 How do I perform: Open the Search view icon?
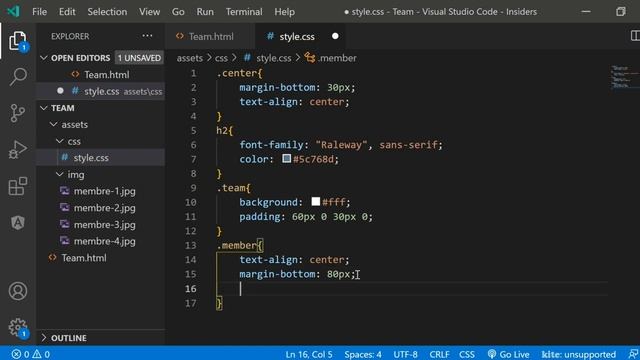18,76
